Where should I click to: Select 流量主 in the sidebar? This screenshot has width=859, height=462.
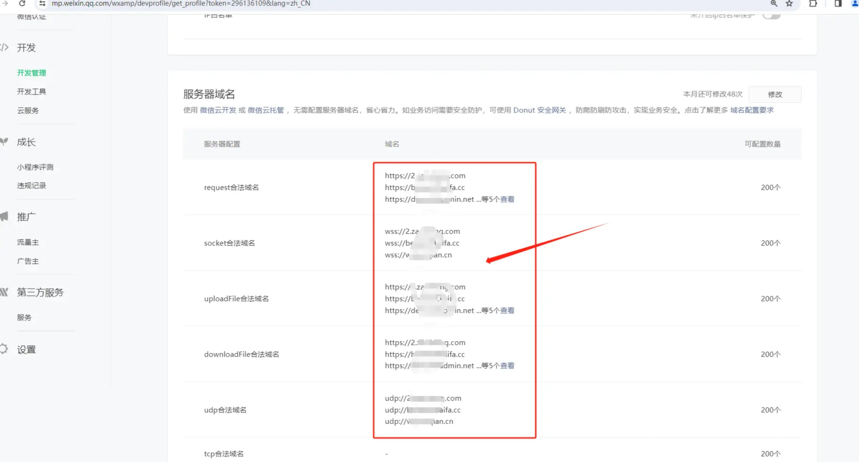[28, 242]
